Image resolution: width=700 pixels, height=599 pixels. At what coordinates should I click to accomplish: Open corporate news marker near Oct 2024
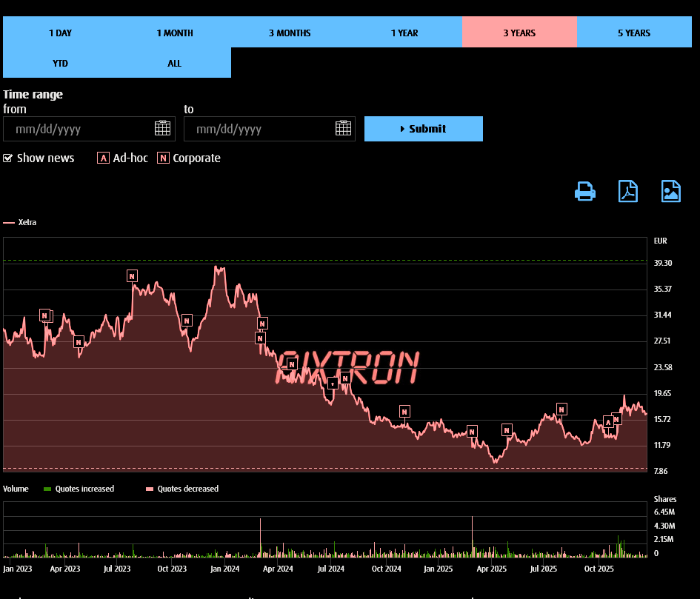pyautogui.click(x=404, y=412)
